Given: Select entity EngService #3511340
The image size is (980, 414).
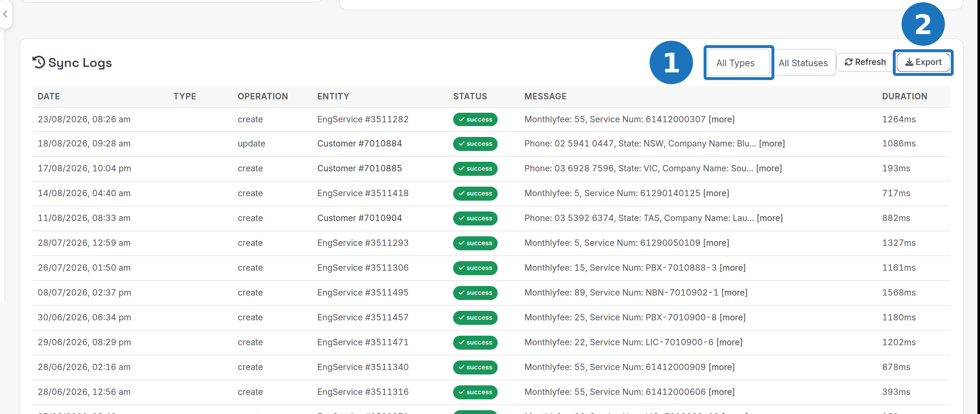Looking at the screenshot, I should tap(363, 367).
